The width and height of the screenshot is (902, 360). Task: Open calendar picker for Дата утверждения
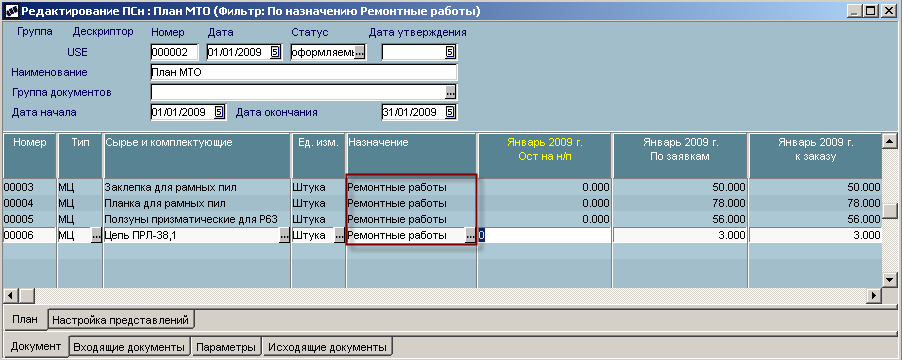(450, 52)
